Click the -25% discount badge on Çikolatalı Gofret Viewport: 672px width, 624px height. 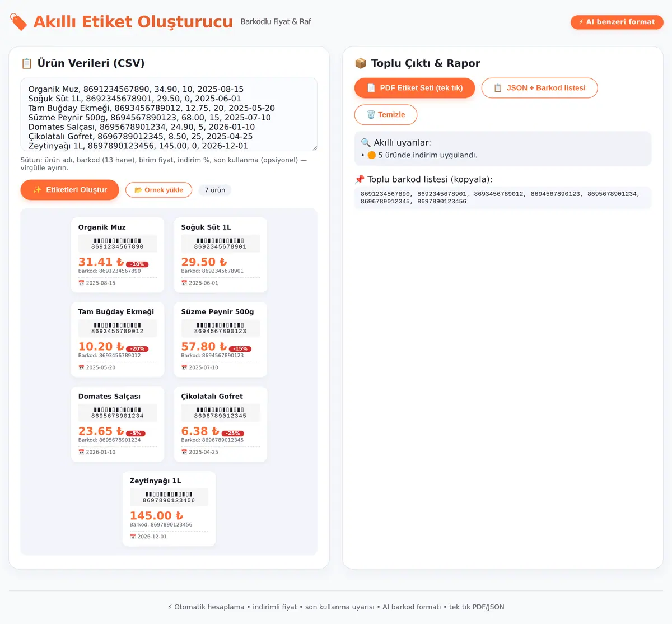(233, 434)
